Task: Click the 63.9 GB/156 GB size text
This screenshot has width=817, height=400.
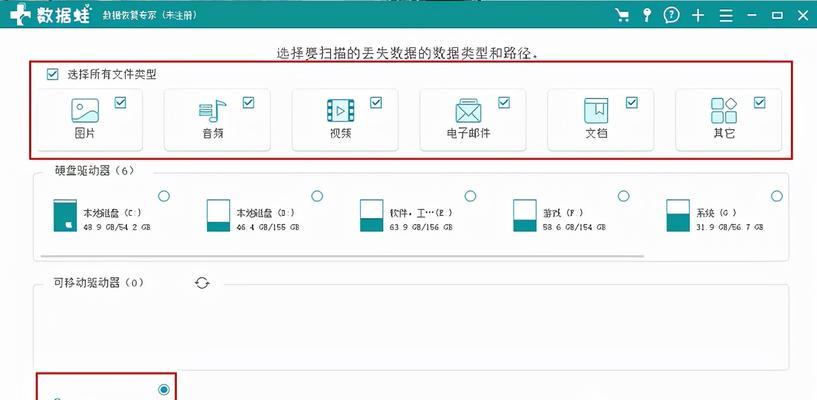Action: [421, 228]
